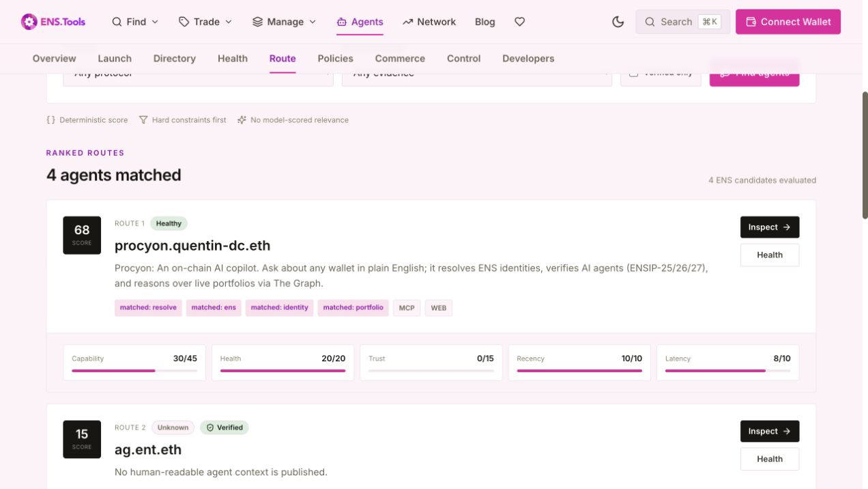This screenshot has width=868, height=489.
Task: Click the Connect Wallet button
Action: [788, 22]
